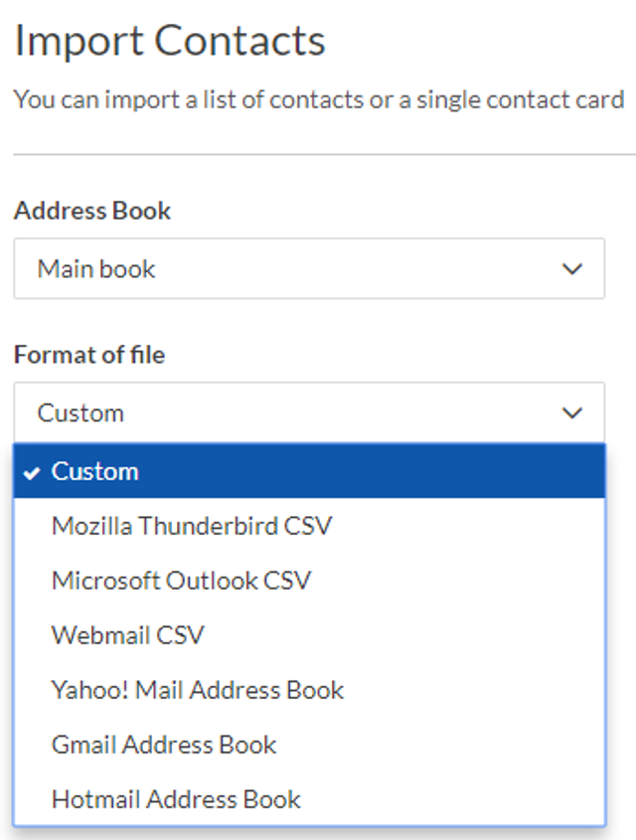
Task: Choose Mozilla Thunderbird CSV format
Action: (x=309, y=526)
